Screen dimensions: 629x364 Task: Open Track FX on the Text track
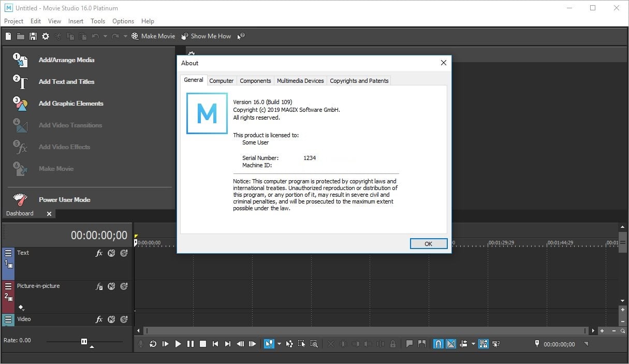[99, 253]
